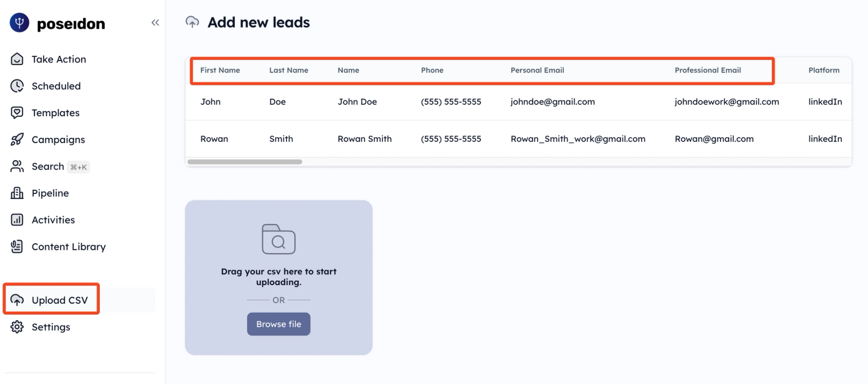This screenshot has width=868, height=384.
Task: Click johndoe@gmail.com email cell
Action: pos(553,101)
